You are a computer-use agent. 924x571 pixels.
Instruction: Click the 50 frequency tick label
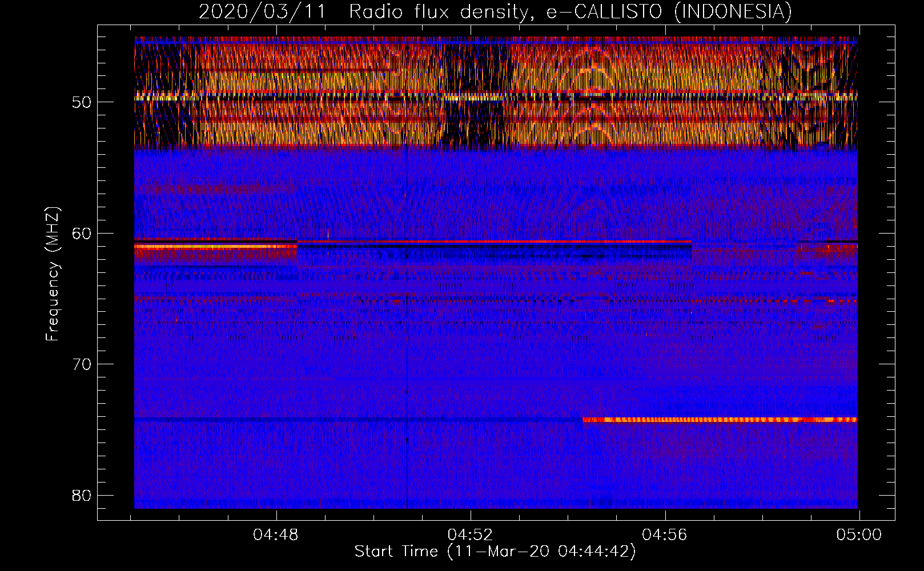point(82,103)
